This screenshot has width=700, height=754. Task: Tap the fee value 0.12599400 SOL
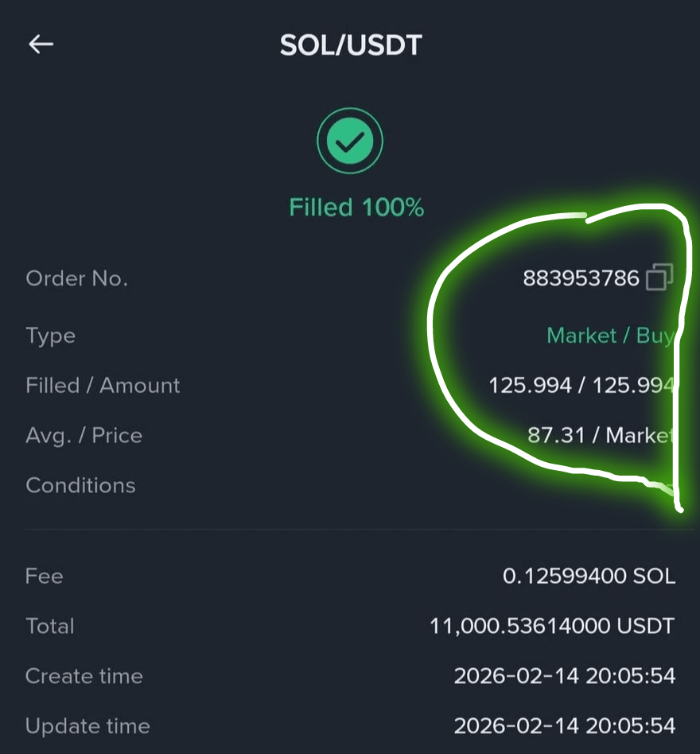[589, 576]
